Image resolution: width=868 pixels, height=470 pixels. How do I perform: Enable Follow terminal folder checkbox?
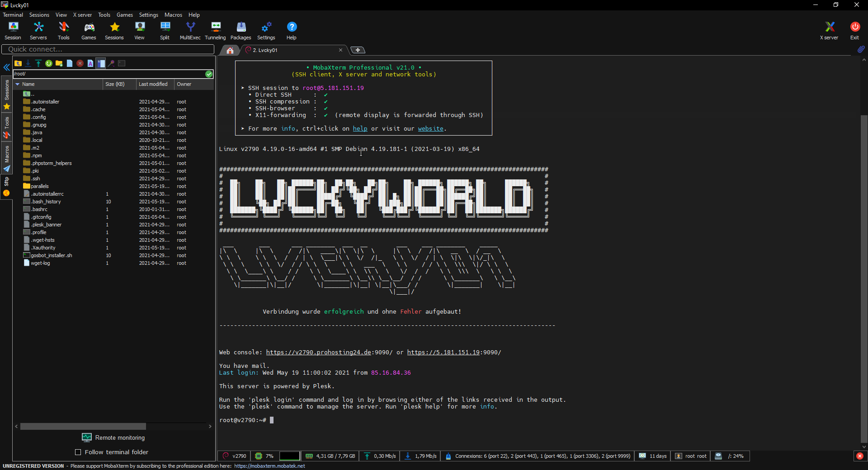tap(78, 452)
